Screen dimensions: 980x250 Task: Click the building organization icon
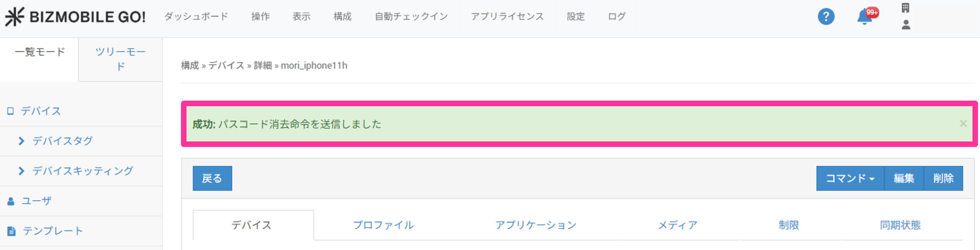point(906,8)
